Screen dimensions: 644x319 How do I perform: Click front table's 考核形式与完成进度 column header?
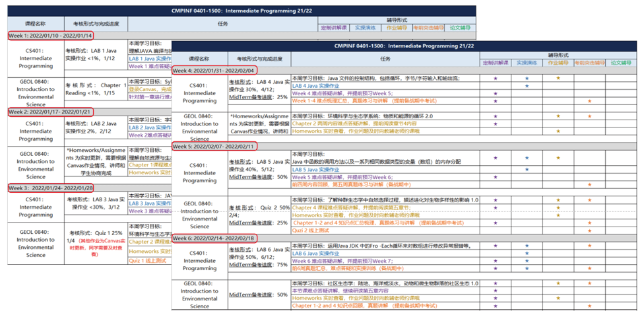coord(259,59)
